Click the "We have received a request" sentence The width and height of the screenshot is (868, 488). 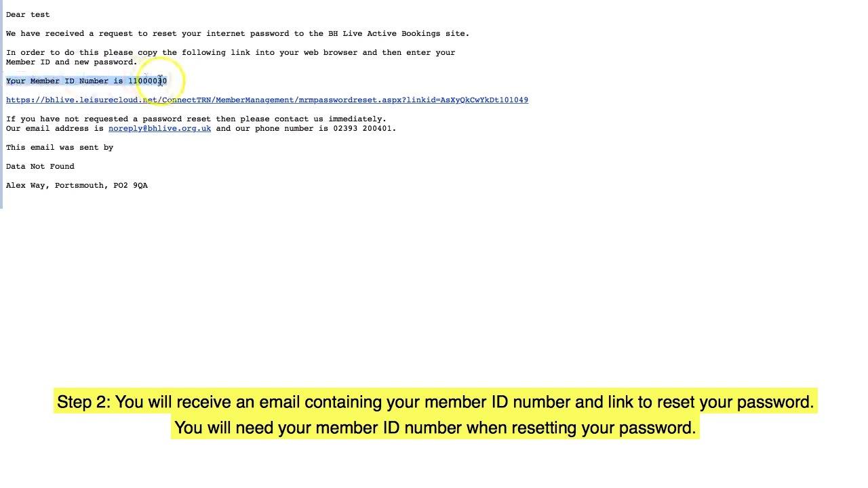click(x=237, y=34)
